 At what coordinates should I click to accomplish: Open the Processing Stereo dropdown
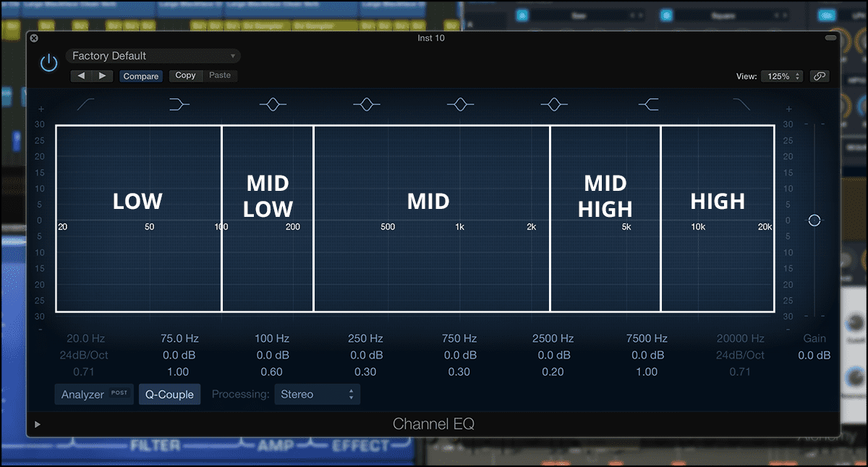[x=316, y=394]
